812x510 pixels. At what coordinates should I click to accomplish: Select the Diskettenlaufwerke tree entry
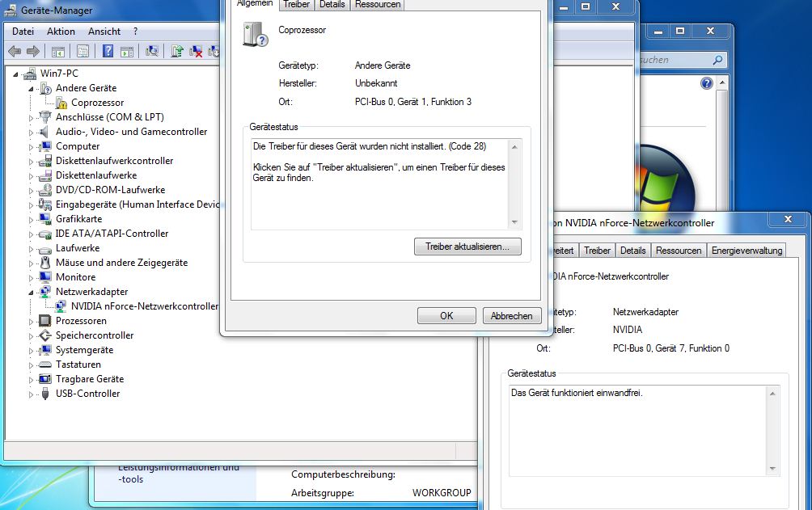point(96,175)
